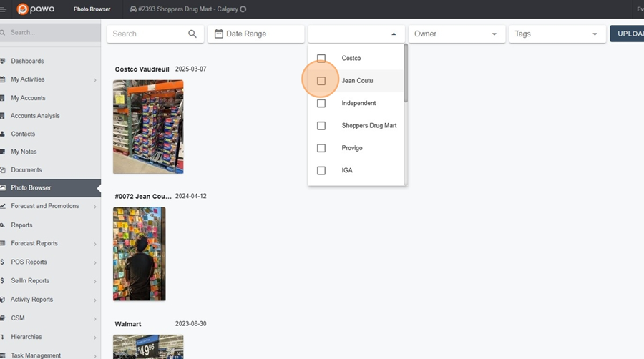
Task: Click the Forecast Reports table icon
Action: coord(2,243)
